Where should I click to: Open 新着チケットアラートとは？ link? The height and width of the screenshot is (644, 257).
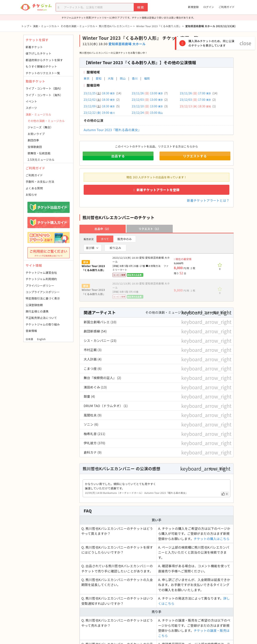coord(208,201)
